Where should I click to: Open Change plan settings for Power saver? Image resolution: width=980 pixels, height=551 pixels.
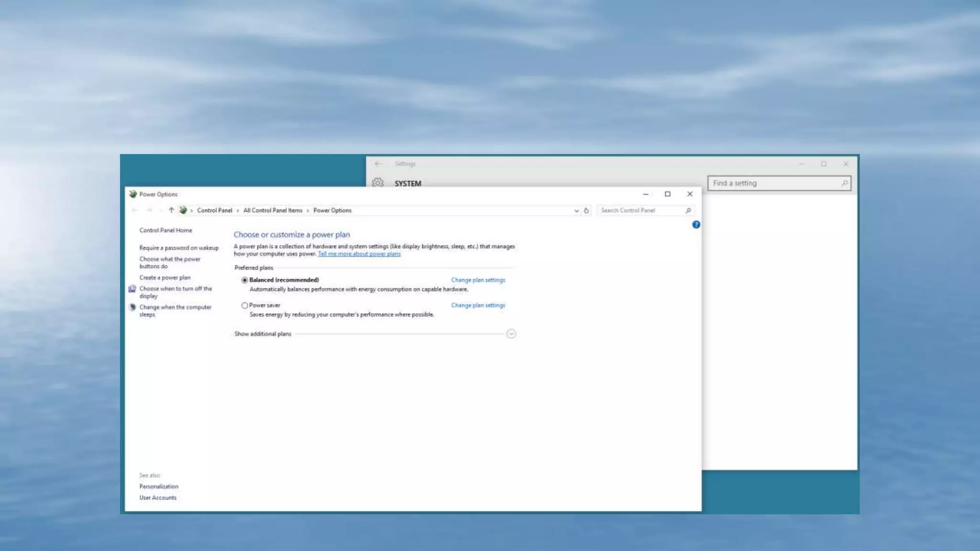[x=478, y=305]
